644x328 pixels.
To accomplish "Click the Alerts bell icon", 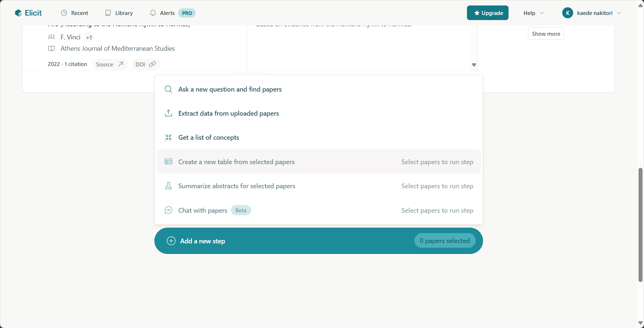I will pyautogui.click(x=153, y=13).
